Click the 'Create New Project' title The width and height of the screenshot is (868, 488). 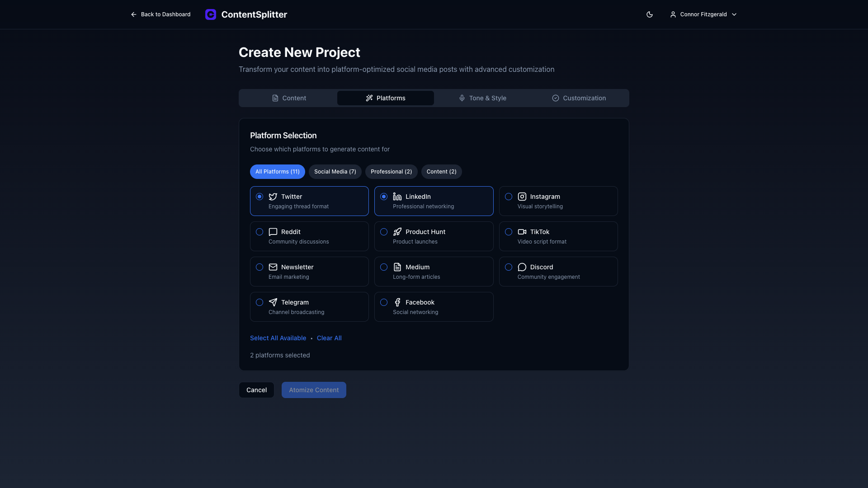[x=299, y=52]
